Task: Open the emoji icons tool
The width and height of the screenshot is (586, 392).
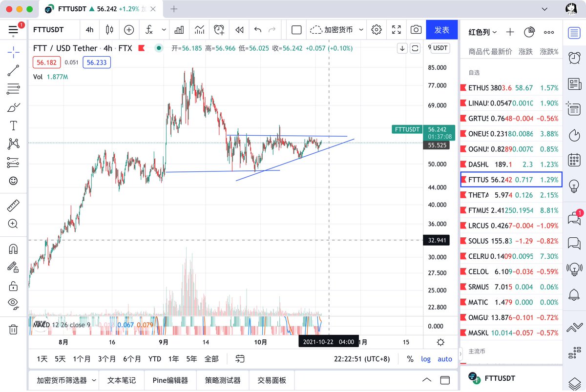Action: pyautogui.click(x=14, y=181)
